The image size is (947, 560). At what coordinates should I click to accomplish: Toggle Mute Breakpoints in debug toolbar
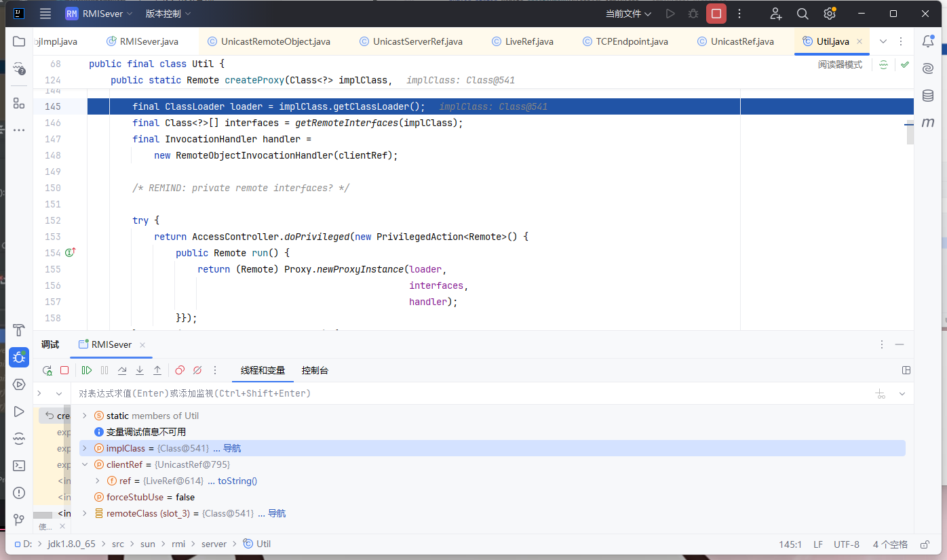click(197, 370)
